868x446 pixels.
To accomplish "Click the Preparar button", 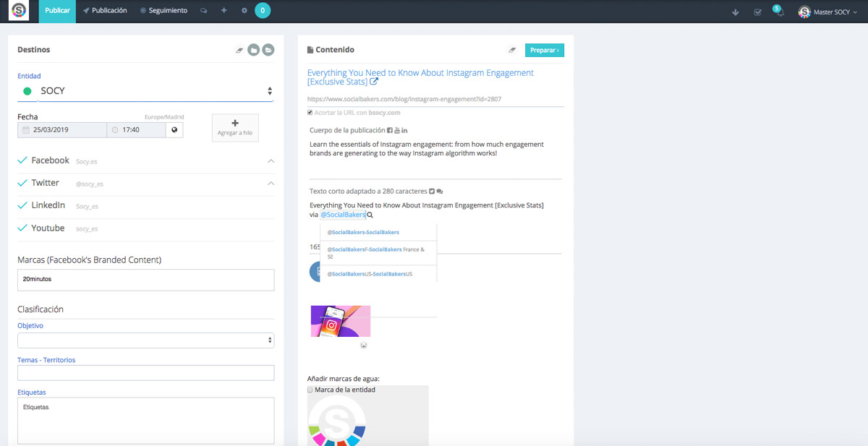I will coord(544,50).
